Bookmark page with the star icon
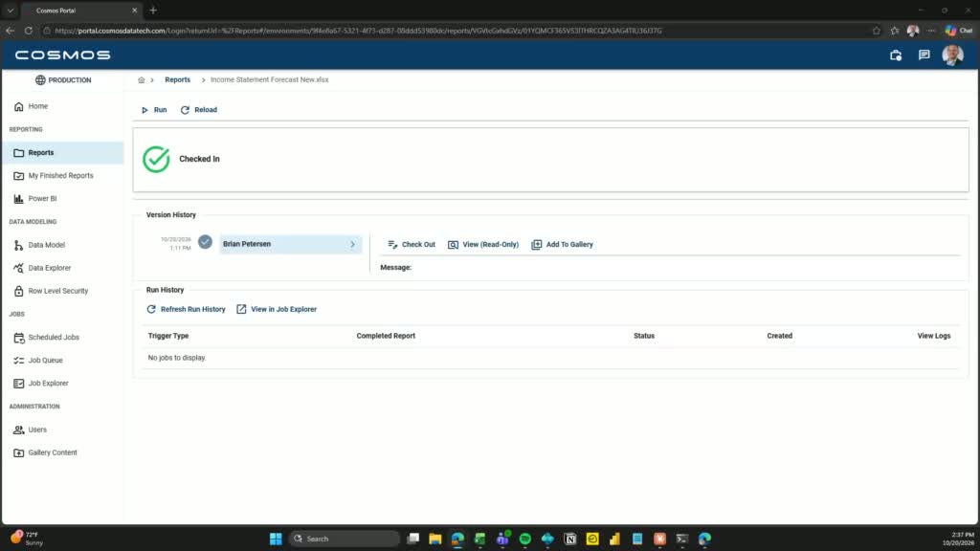 [x=877, y=31]
